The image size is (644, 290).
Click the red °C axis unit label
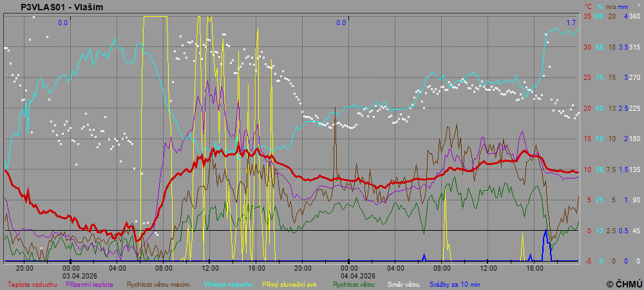coord(587,6)
